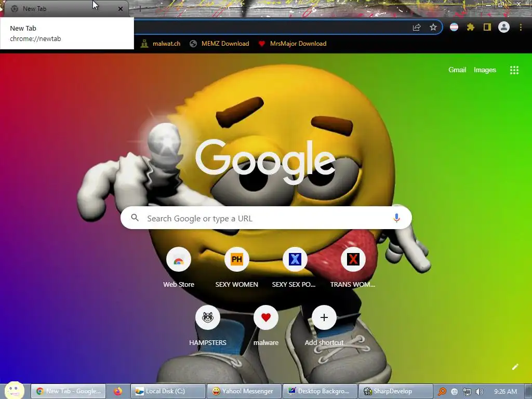Open the malware heart shortcut
532x399 pixels.
pyautogui.click(x=266, y=326)
